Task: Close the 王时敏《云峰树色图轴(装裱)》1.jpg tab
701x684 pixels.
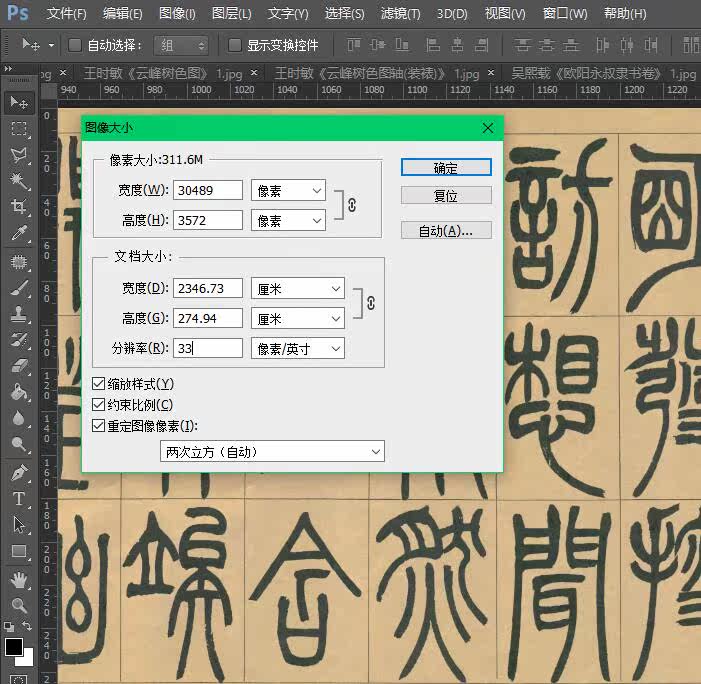Action: point(491,72)
